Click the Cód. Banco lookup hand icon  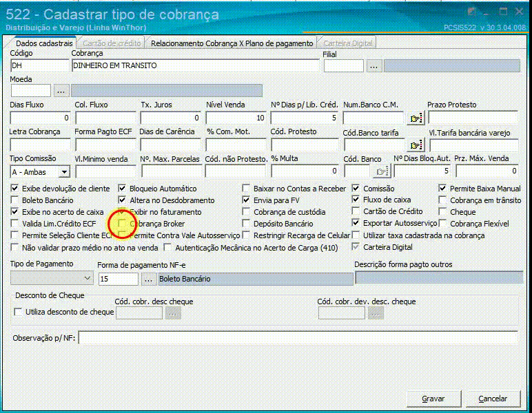click(382, 171)
